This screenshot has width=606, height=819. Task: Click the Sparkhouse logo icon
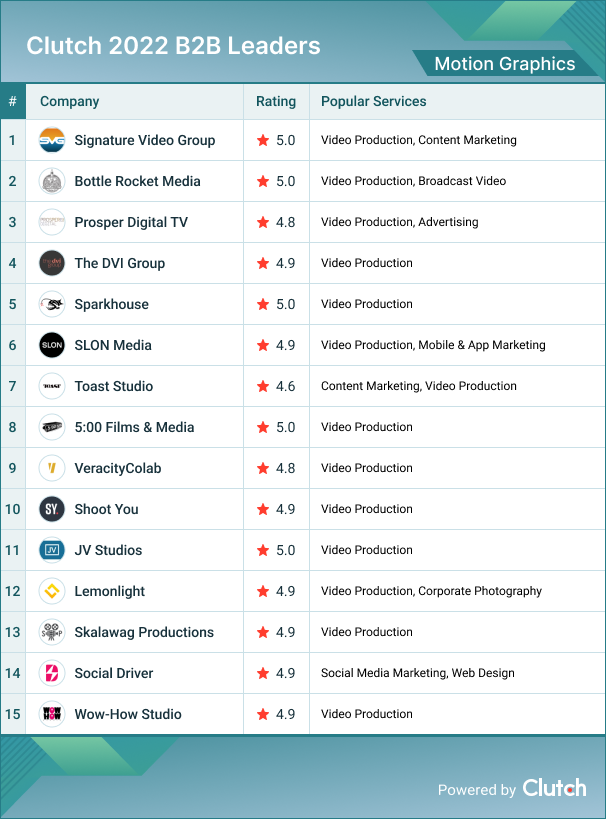[x=52, y=304]
